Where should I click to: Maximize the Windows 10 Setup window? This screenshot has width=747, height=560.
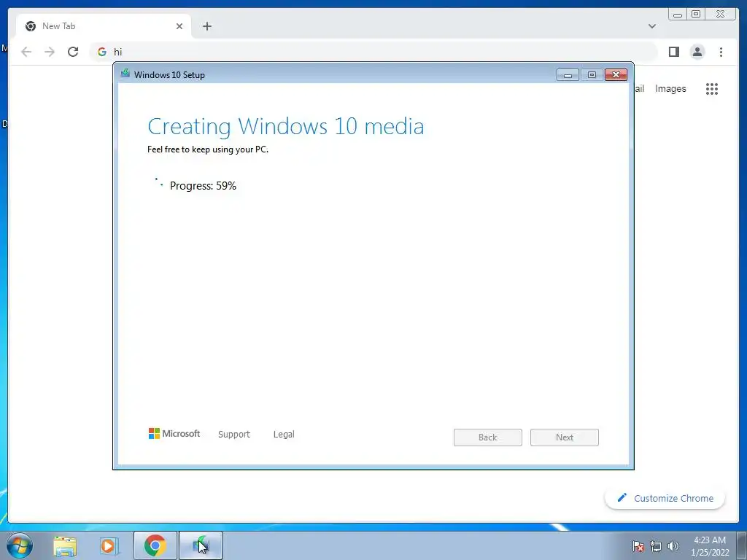(x=592, y=75)
